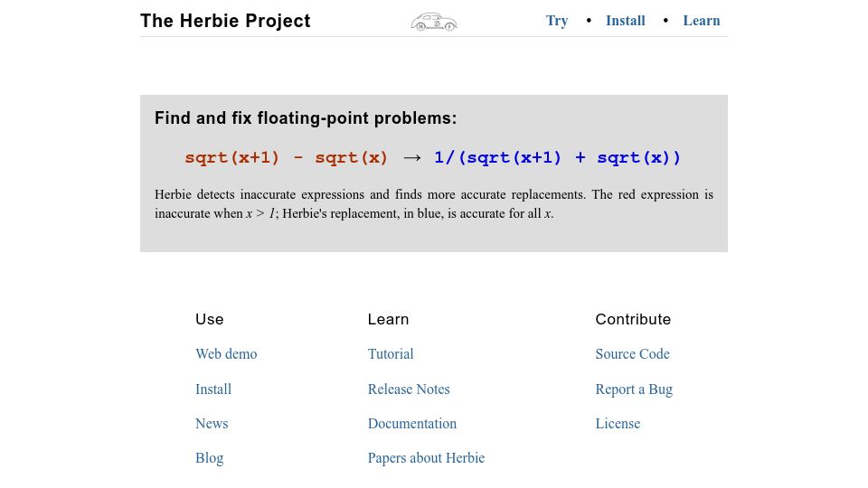The image size is (868, 488).
Task: Click the blue 1/(sqrt(x+1) + sqrt(x)) expression
Action: 557,157
